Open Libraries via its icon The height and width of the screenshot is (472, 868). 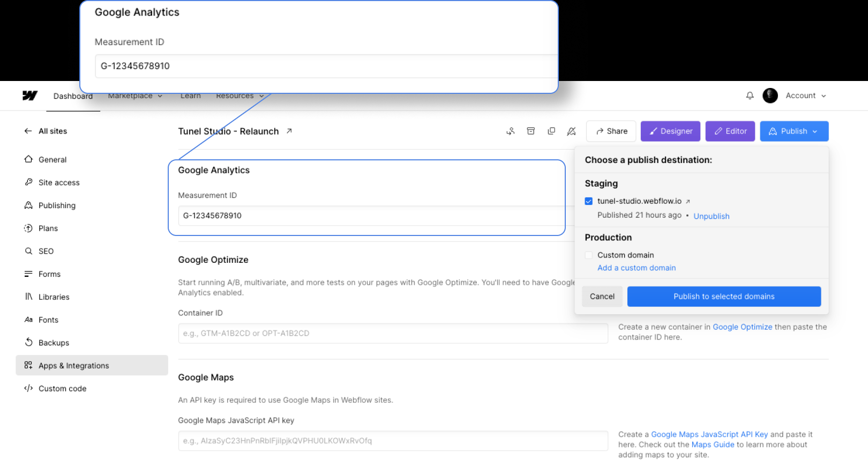pyautogui.click(x=28, y=297)
